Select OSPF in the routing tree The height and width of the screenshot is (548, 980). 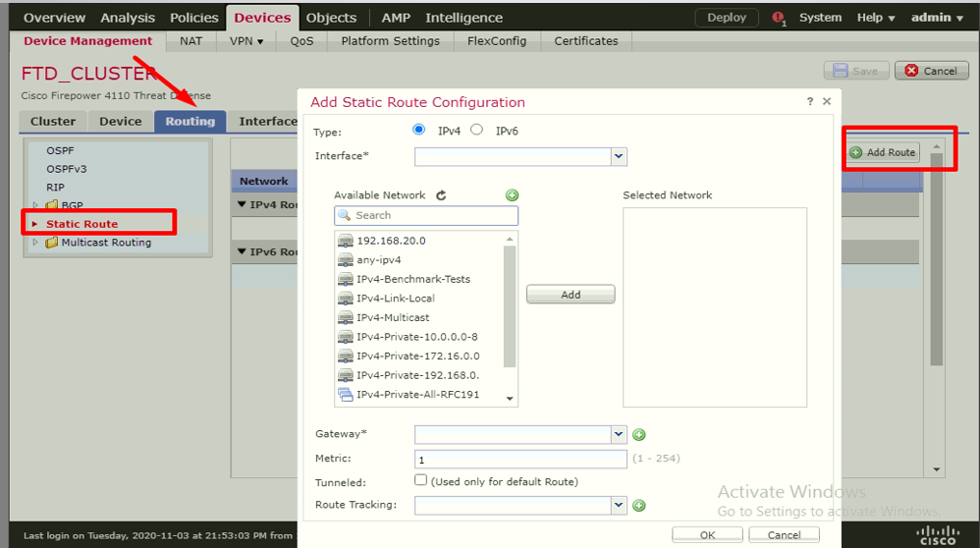point(60,150)
